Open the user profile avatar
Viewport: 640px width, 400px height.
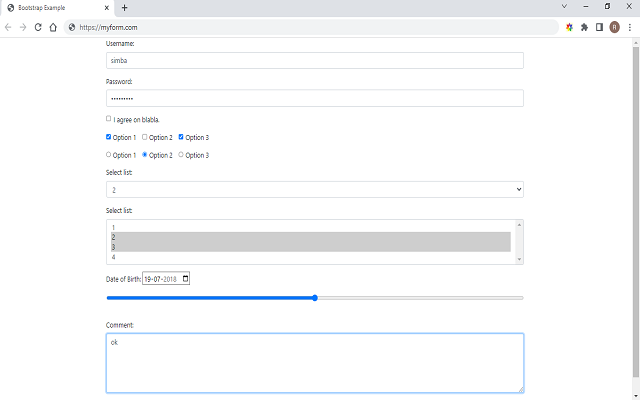(x=614, y=27)
